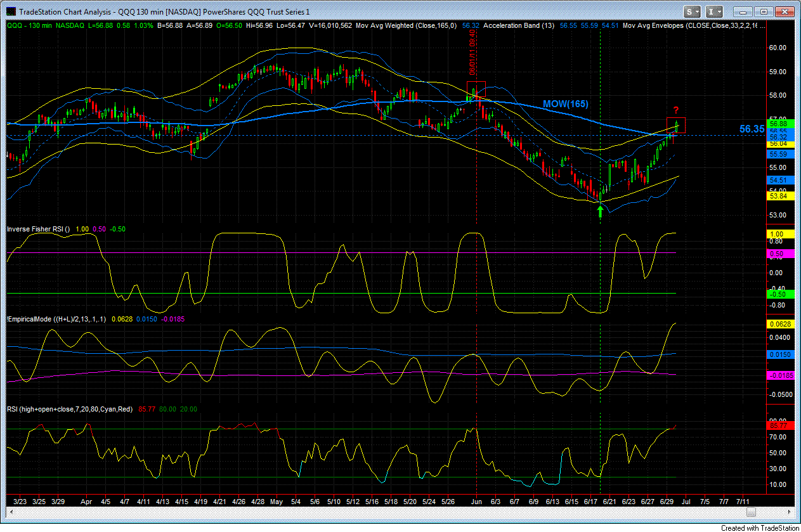Click the May date axis label
801x532 pixels.
[x=276, y=501]
